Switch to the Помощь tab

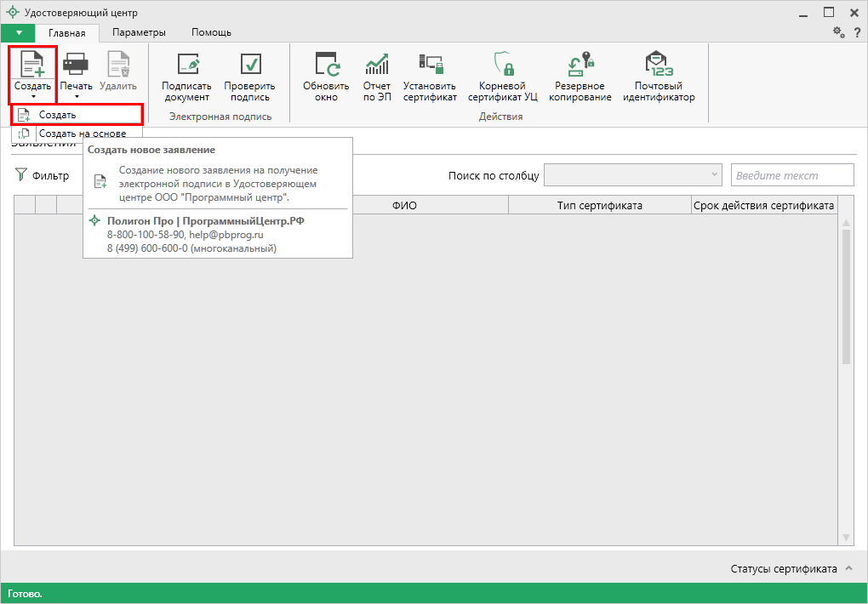211,32
